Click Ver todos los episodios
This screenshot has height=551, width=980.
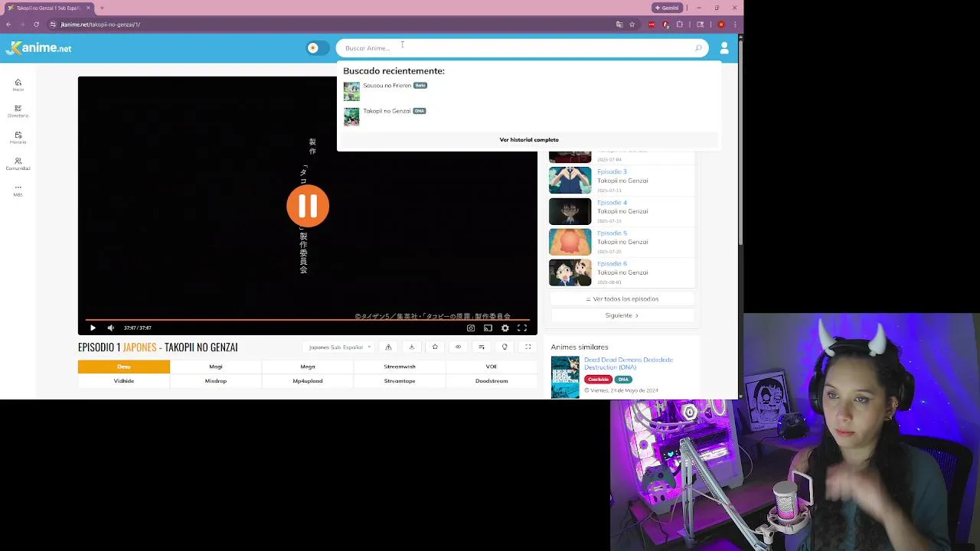click(x=622, y=299)
